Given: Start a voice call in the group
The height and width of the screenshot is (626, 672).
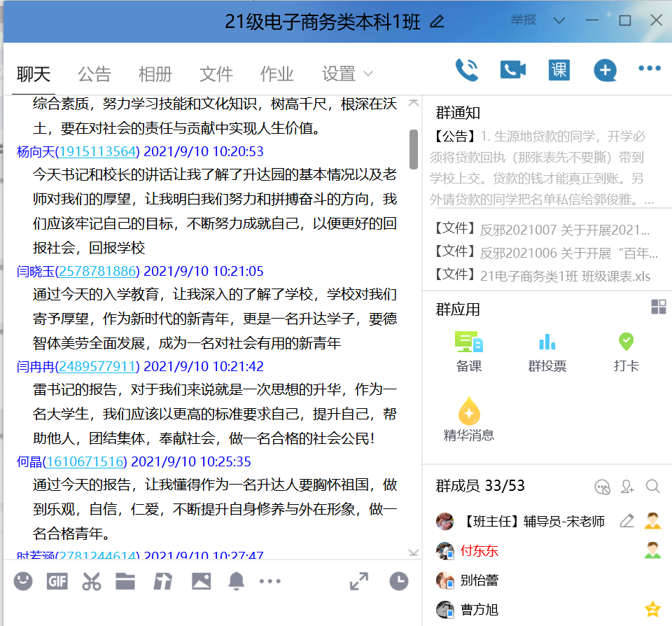Looking at the screenshot, I should click(x=467, y=70).
